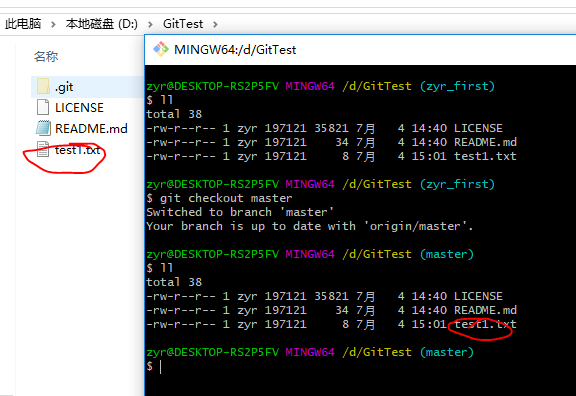This screenshot has width=576, height=396.
Task: Select the test1.txt file icon
Action: pyautogui.click(x=43, y=149)
